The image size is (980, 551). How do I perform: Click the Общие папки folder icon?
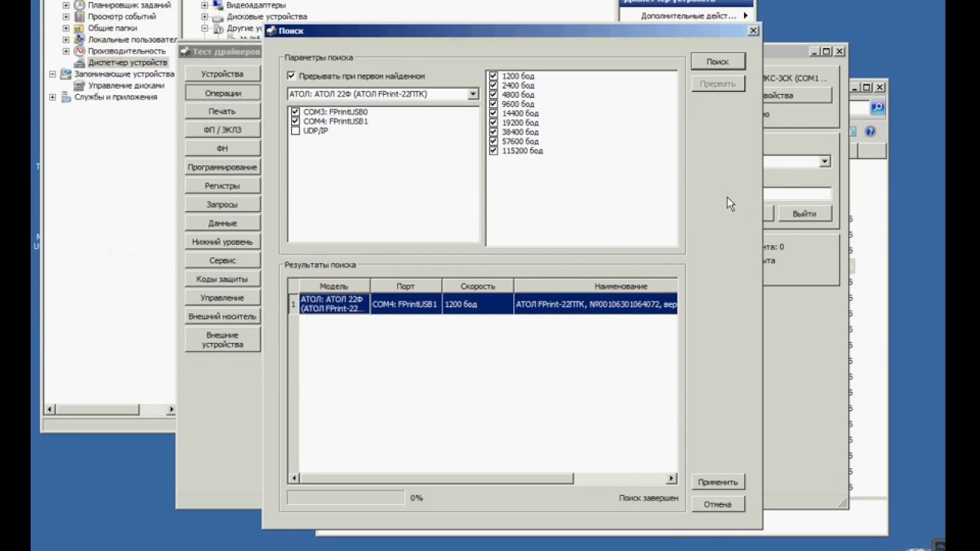click(79, 28)
